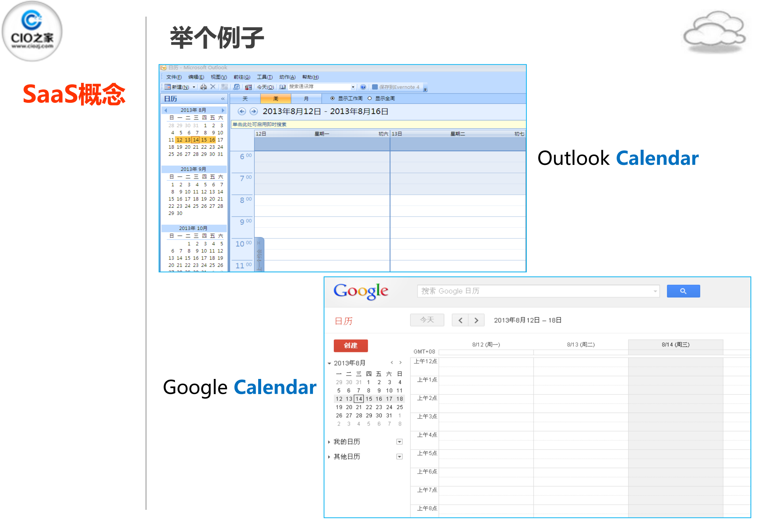Select the 显示全周 radio button
Image resolution: width=769 pixels, height=532 pixels.
(x=369, y=98)
